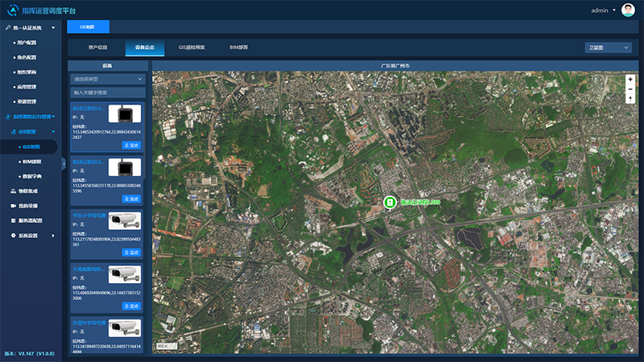Open the 卫星图 map type dropdown
This screenshot has width=644, height=362.
[x=608, y=47]
